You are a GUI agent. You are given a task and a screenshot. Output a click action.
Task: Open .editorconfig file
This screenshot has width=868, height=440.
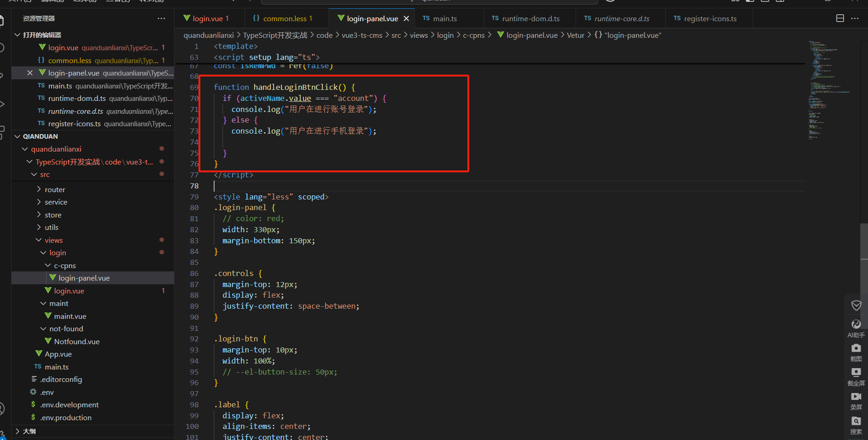(93, 380)
